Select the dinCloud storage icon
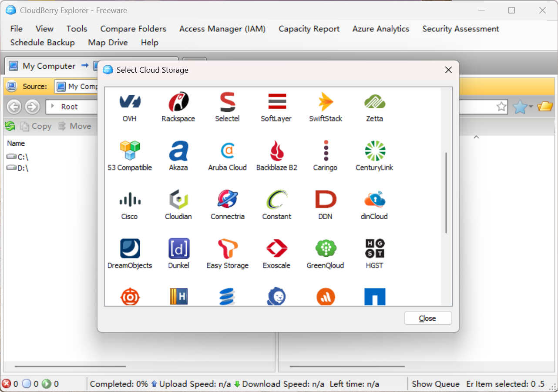The width and height of the screenshot is (558, 392). pos(374,200)
